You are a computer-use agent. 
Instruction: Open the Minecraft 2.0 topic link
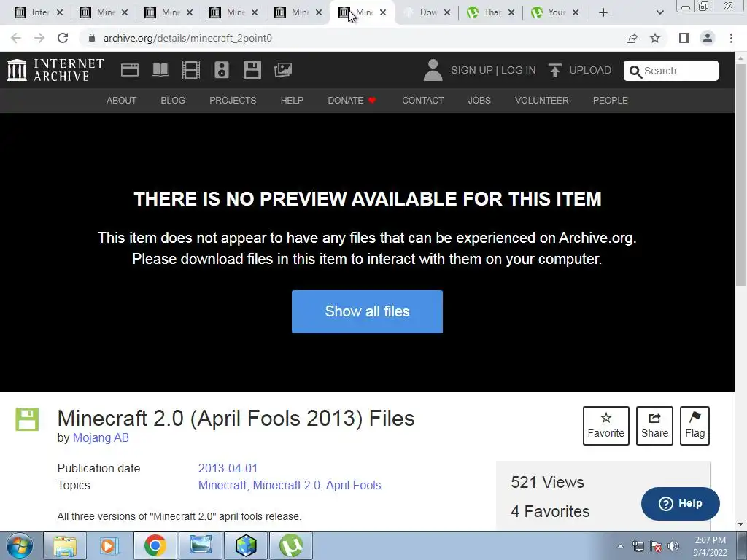tap(286, 485)
